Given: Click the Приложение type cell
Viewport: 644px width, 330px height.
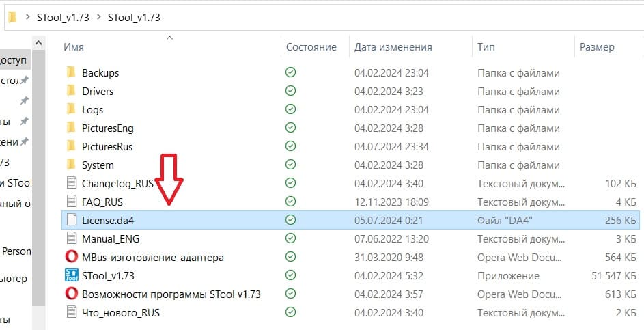Looking at the screenshot, I should tap(508, 276).
